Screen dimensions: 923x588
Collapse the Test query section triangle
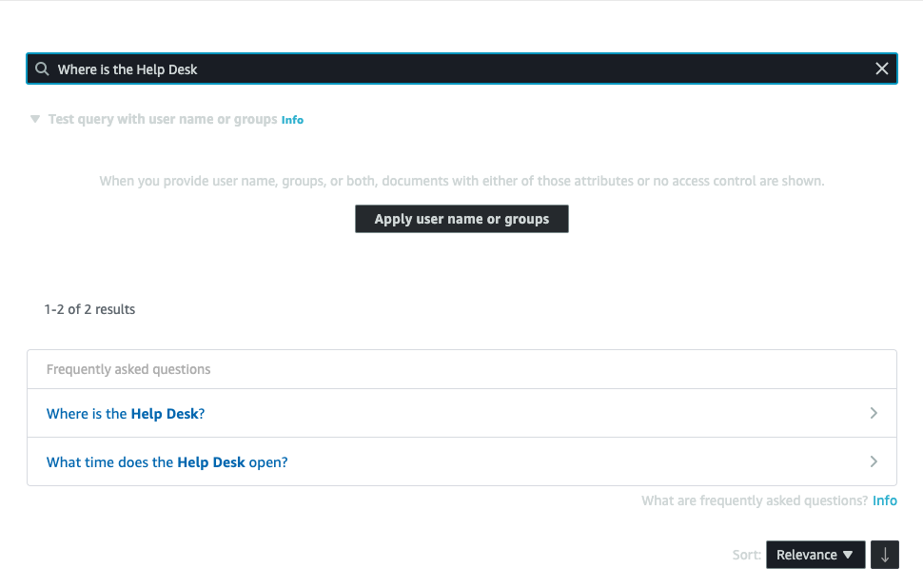point(35,120)
